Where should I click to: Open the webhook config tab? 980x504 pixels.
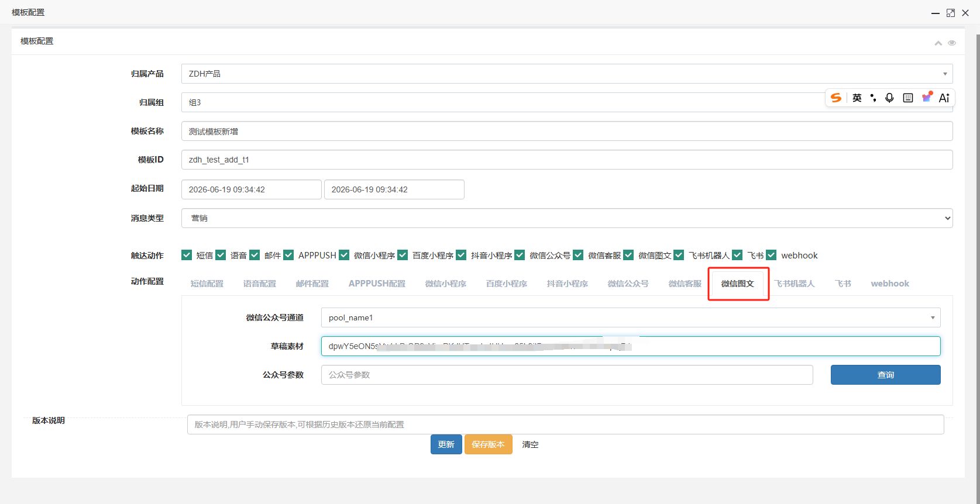890,284
